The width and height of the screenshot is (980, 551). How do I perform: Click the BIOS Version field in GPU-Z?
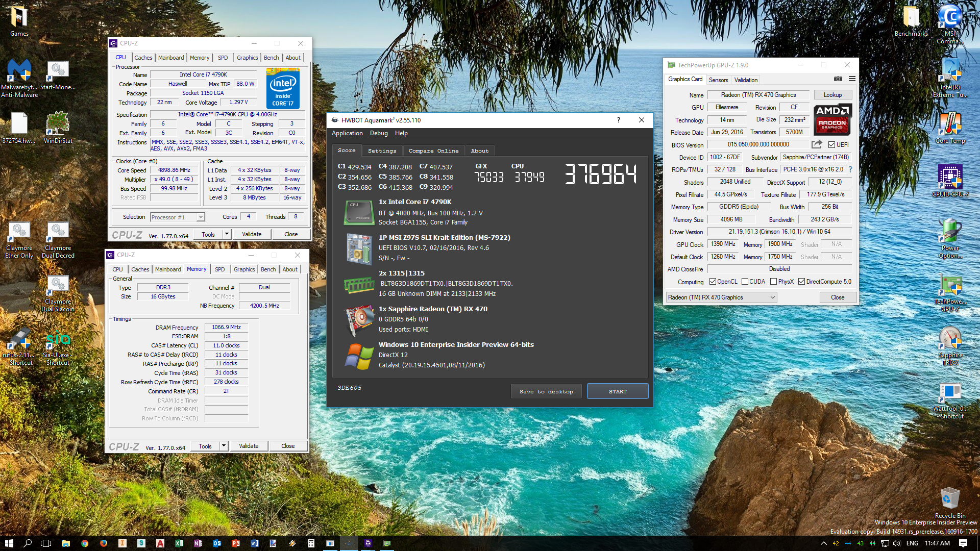click(x=758, y=144)
